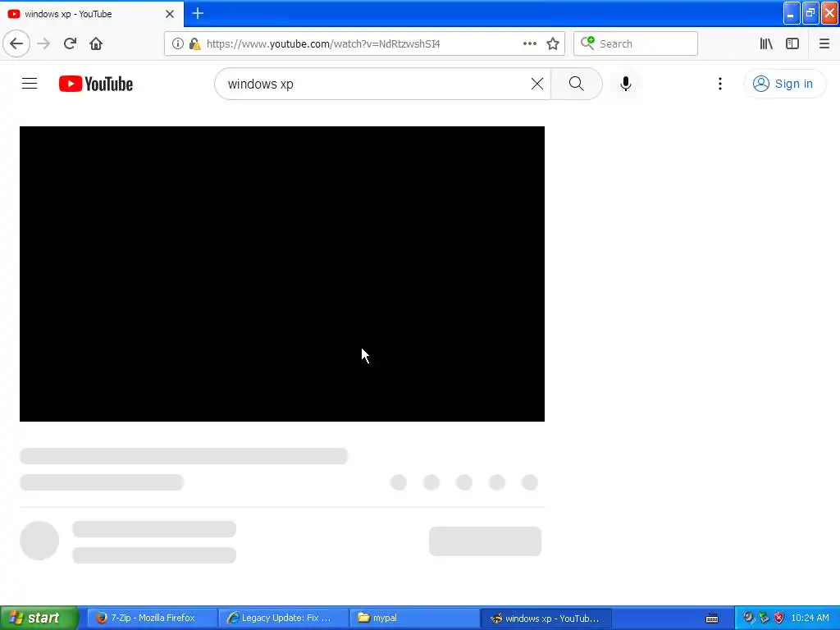The height and width of the screenshot is (630, 840).
Task: Click the forward navigation arrow
Action: pos(43,43)
